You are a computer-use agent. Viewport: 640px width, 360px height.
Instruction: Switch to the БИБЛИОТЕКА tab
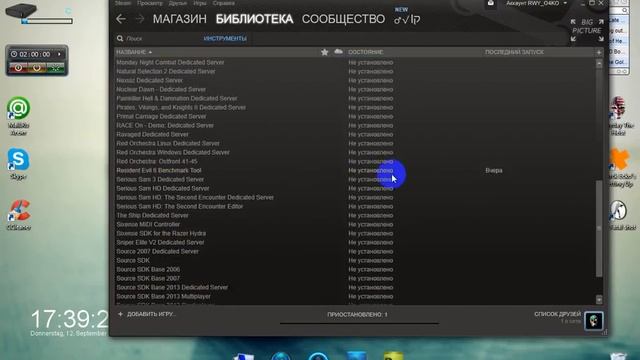click(x=254, y=19)
